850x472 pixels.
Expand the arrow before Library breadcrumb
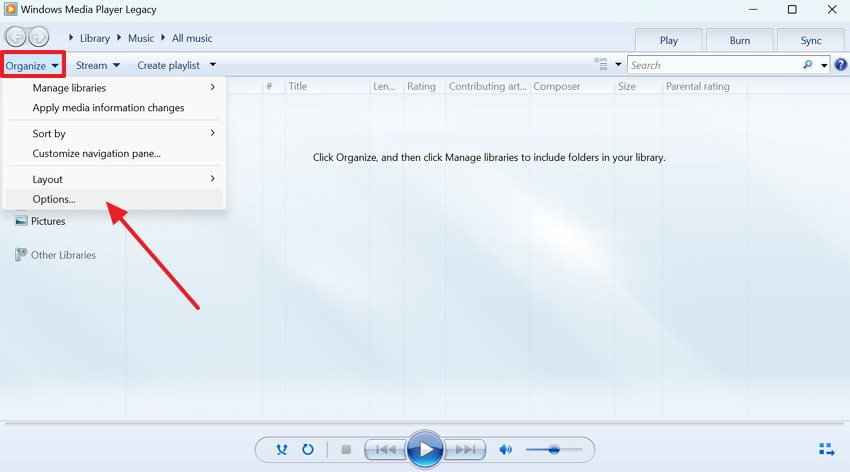(x=71, y=37)
